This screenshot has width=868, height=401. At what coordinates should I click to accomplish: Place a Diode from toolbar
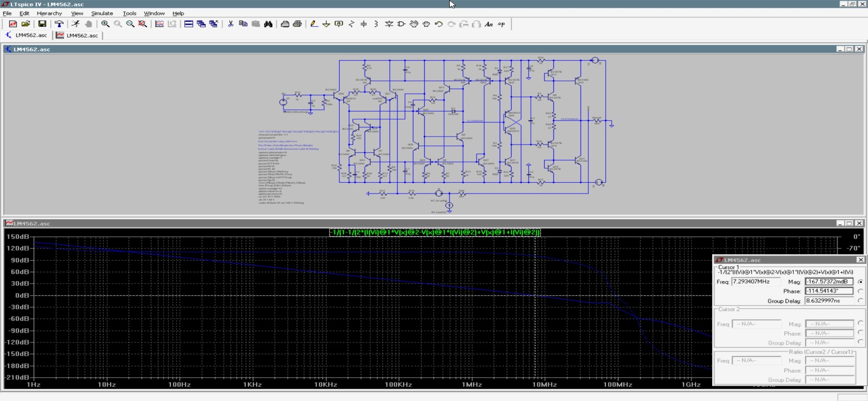(389, 24)
